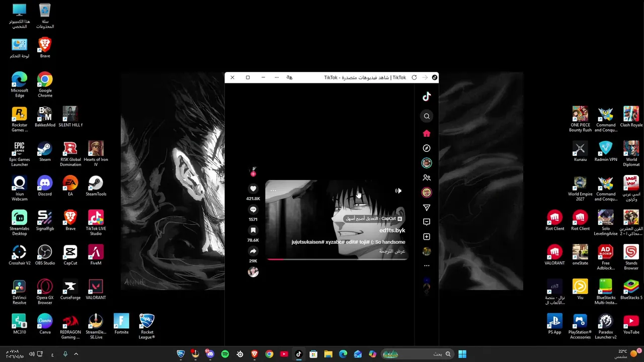Open TikTok window three-dots app menu
This screenshot has width=644, height=362.
(276, 77)
